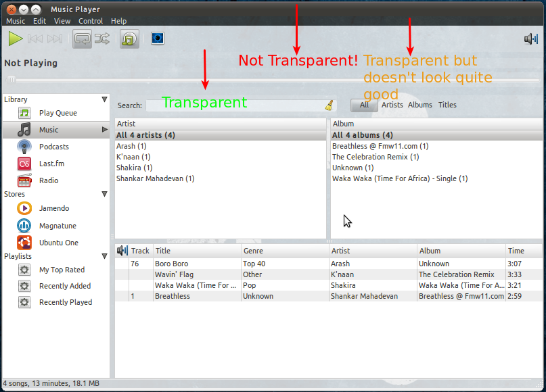546x392 pixels.
Task: Clear search with the broom icon
Action: 329,105
